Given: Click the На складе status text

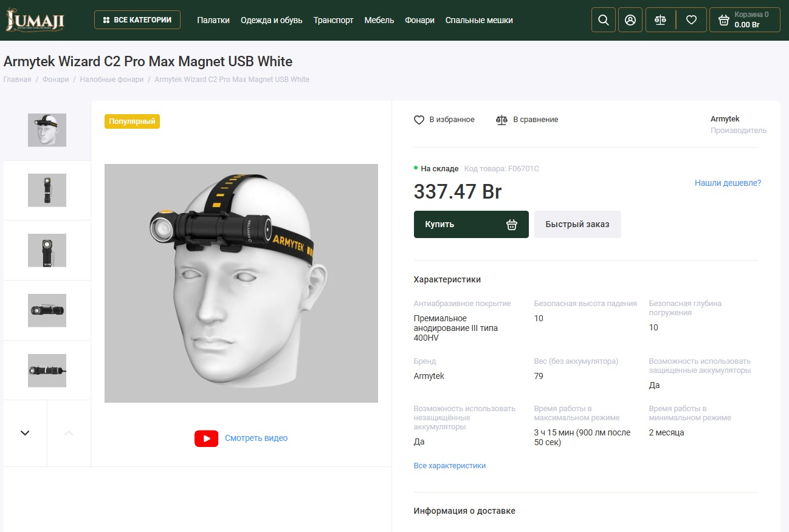Looking at the screenshot, I should tap(439, 169).
